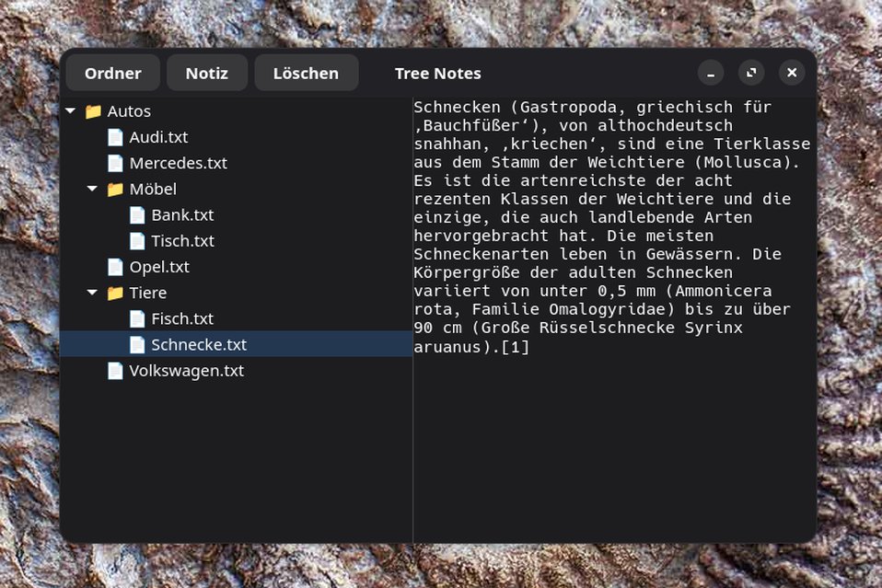Select the Möbel folder label
The width and height of the screenshot is (882, 588).
[x=153, y=189]
